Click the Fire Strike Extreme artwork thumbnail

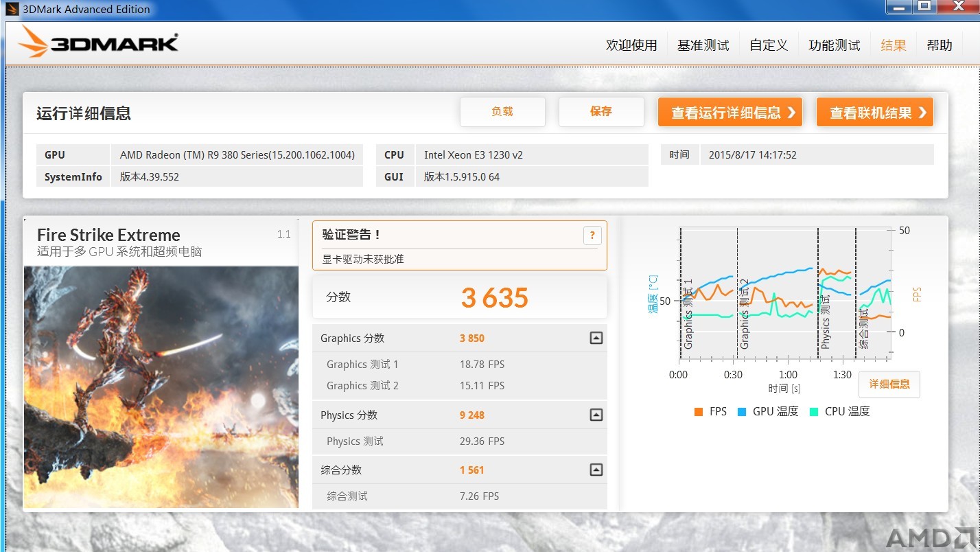tap(161, 387)
